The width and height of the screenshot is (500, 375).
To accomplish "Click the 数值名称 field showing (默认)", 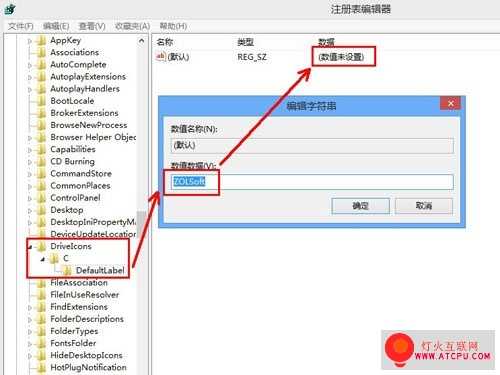I will click(312, 146).
